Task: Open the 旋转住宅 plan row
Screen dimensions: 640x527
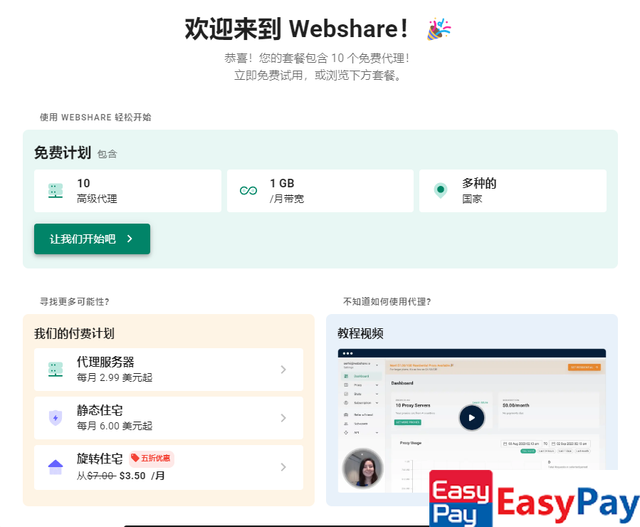Action: (169, 467)
